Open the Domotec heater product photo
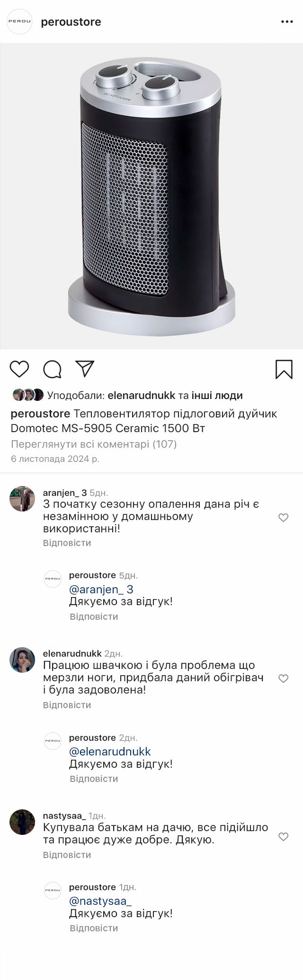 pos(151,196)
